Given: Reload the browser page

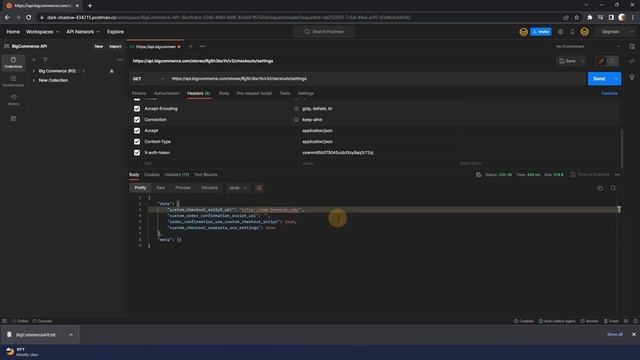Looking at the screenshot, I should [28, 18].
